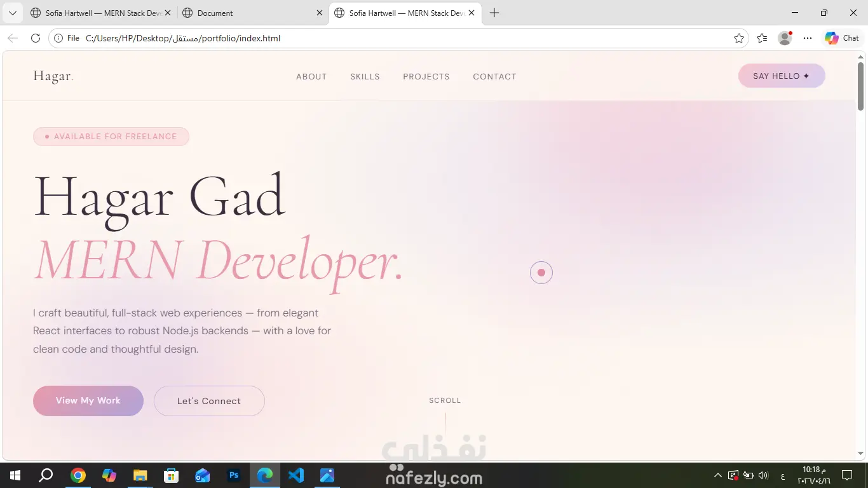
Task: Open File Explorer from the taskbar
Action: point(140,475)
